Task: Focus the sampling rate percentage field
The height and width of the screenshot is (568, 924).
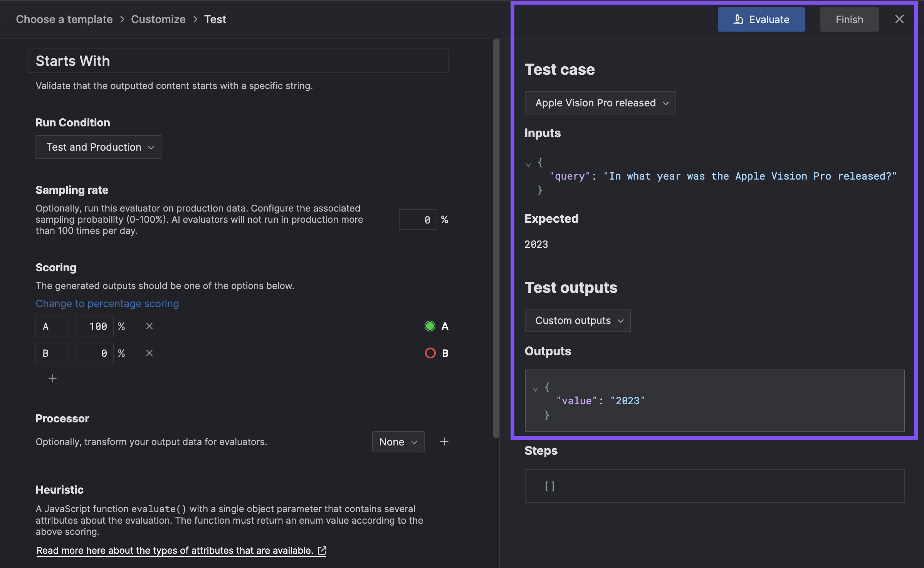Action: click(x=418, y=220)
